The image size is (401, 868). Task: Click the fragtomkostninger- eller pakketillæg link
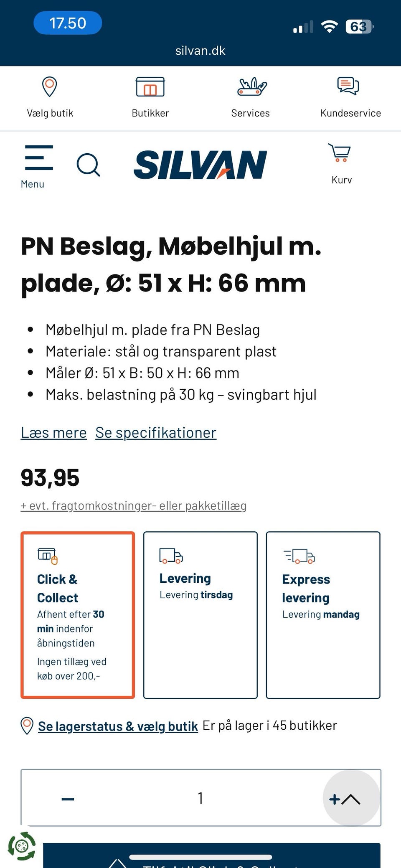point(133,505)
